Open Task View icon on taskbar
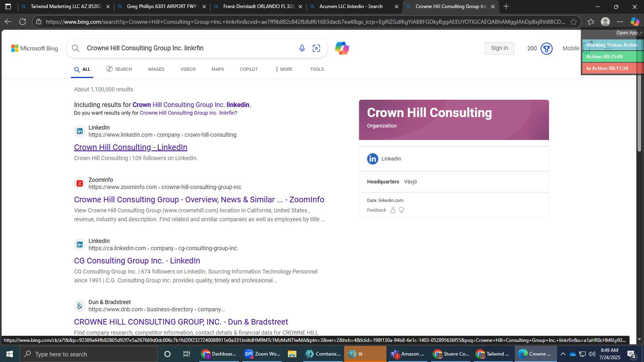 [187, 354]
